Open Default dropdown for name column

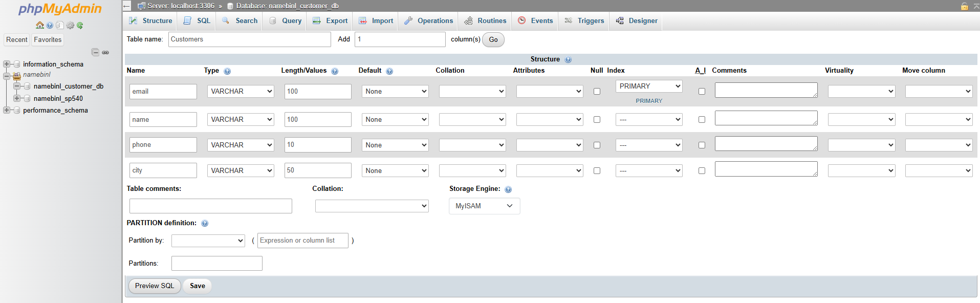(395, 119)
